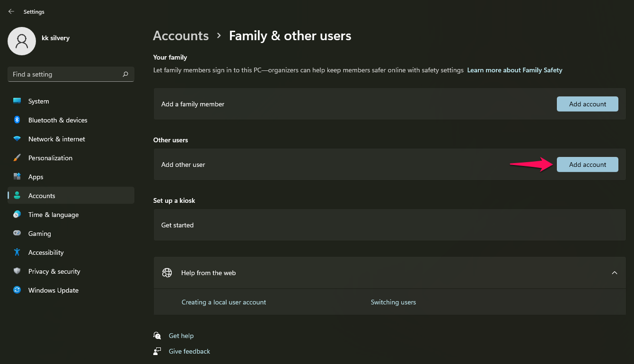Select the Accounts breadcrumb link
The height and width of the screenshot is (364, 634).
(x=181, y=35)
